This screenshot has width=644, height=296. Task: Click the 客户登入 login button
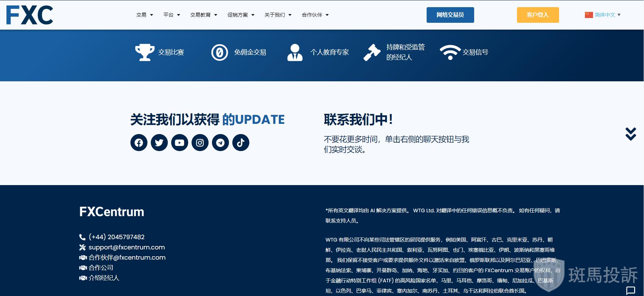point(538,15)
